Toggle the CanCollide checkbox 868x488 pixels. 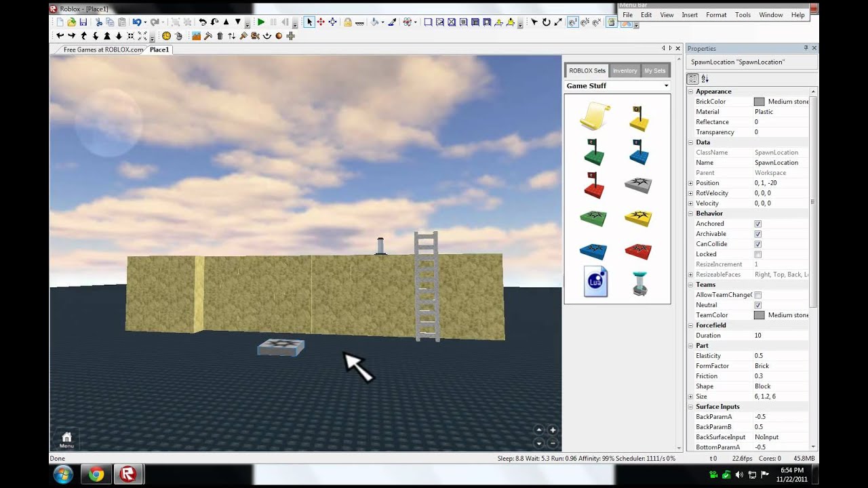[757, 244]
